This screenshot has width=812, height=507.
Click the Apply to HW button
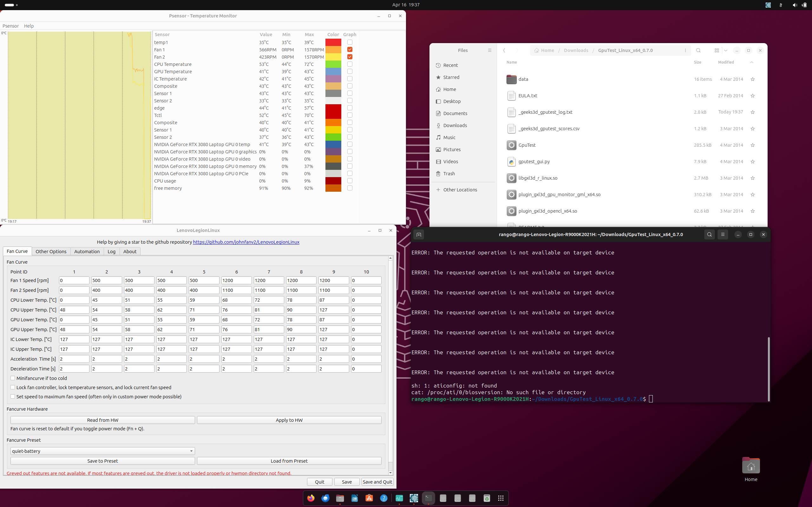click(x=289, y=420)
